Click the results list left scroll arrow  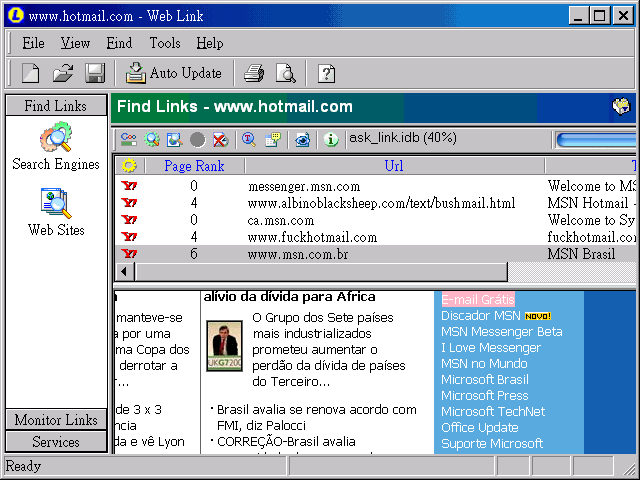124,271
